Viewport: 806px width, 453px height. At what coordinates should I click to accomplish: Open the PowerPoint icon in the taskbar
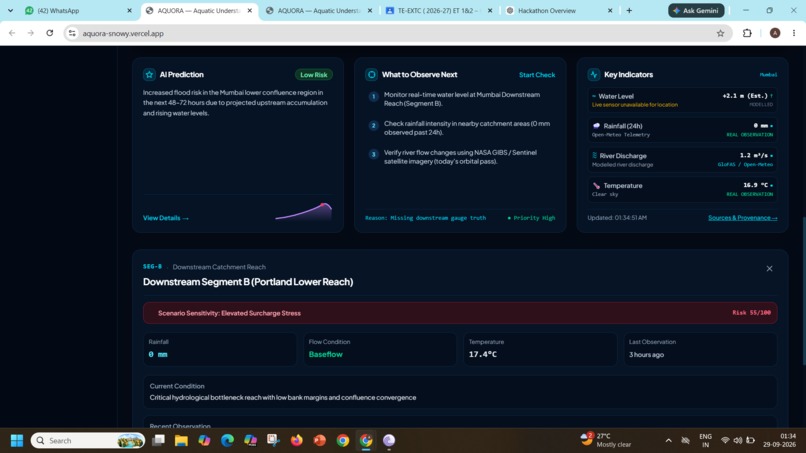320,441
